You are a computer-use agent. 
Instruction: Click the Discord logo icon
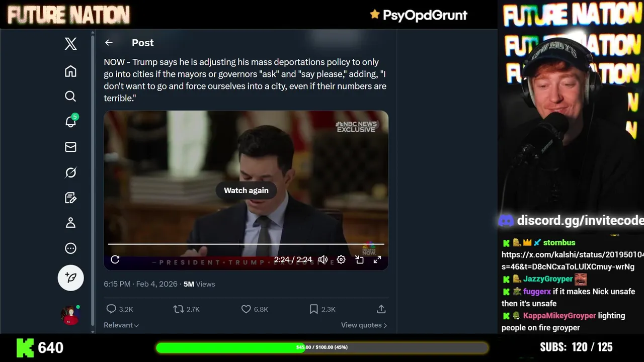[506, 220]
